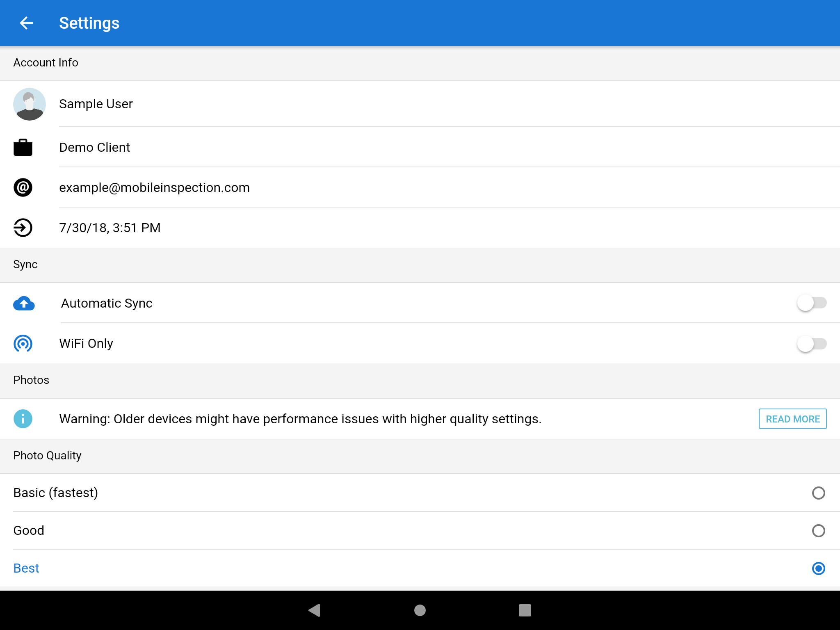This screenshot has height=630, width=840.
Task: Tap the cloud upload icon for Automatic Sync
Action: pos(24,304)
